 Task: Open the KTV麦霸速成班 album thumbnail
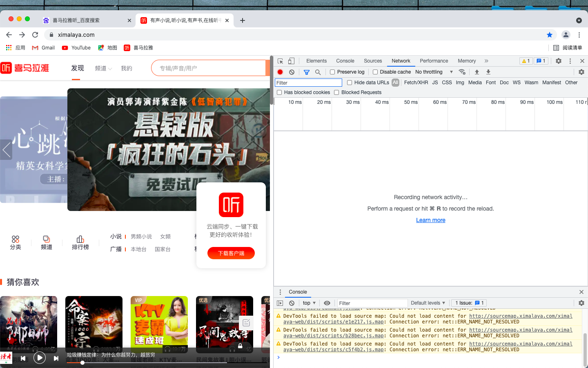(159, 325)
